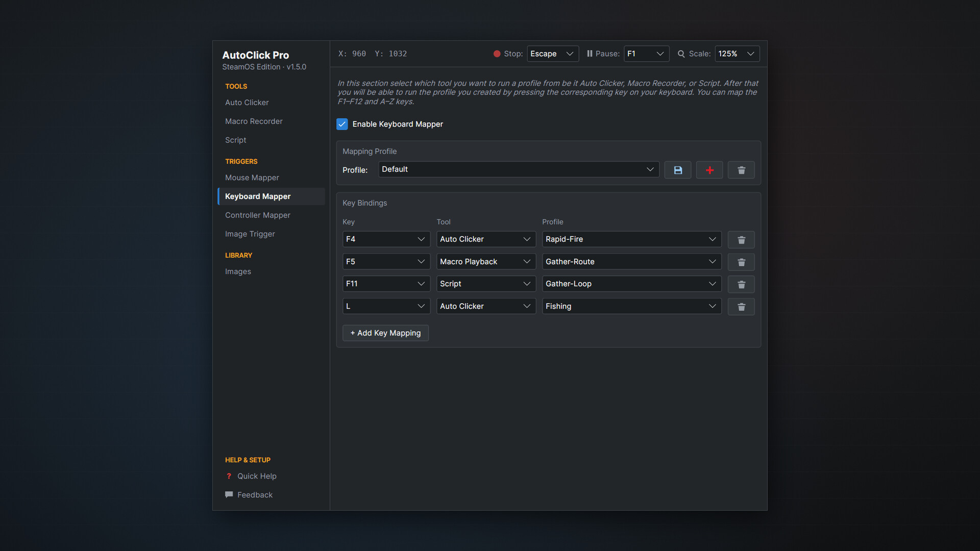The height and width of the screenshot is (551, 980).
Task: Delete the F11 key binding row
Action: point(741,284)
